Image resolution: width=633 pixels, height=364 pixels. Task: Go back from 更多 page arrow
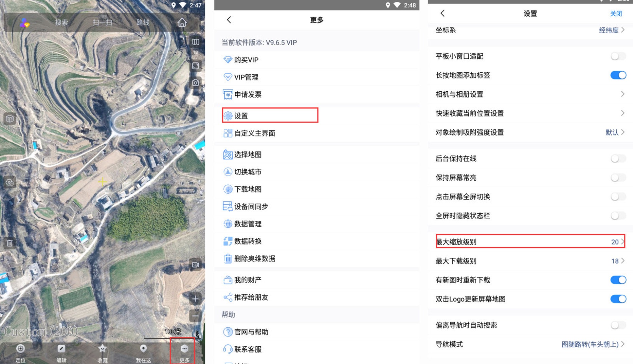point(229,20)
